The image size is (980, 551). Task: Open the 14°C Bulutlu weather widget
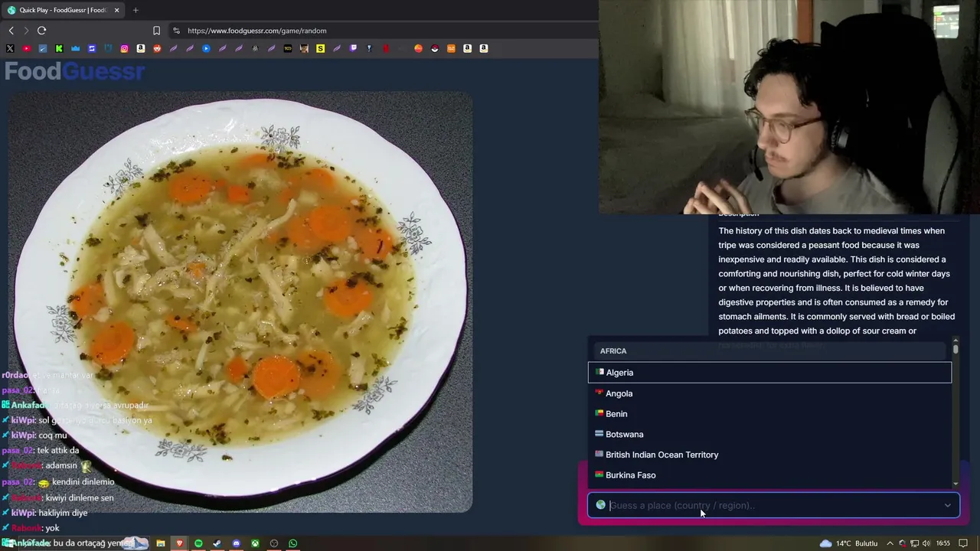[x=848, y=543]
